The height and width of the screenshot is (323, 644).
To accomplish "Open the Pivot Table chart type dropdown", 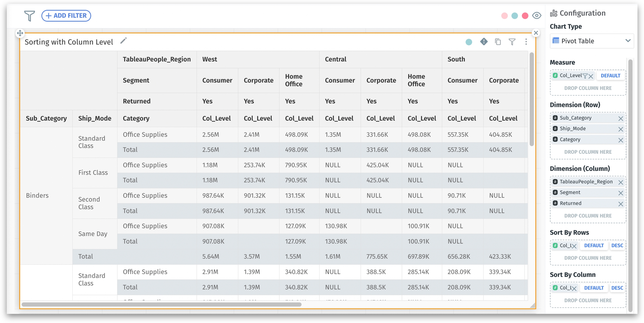I will [x=591, y=41].
